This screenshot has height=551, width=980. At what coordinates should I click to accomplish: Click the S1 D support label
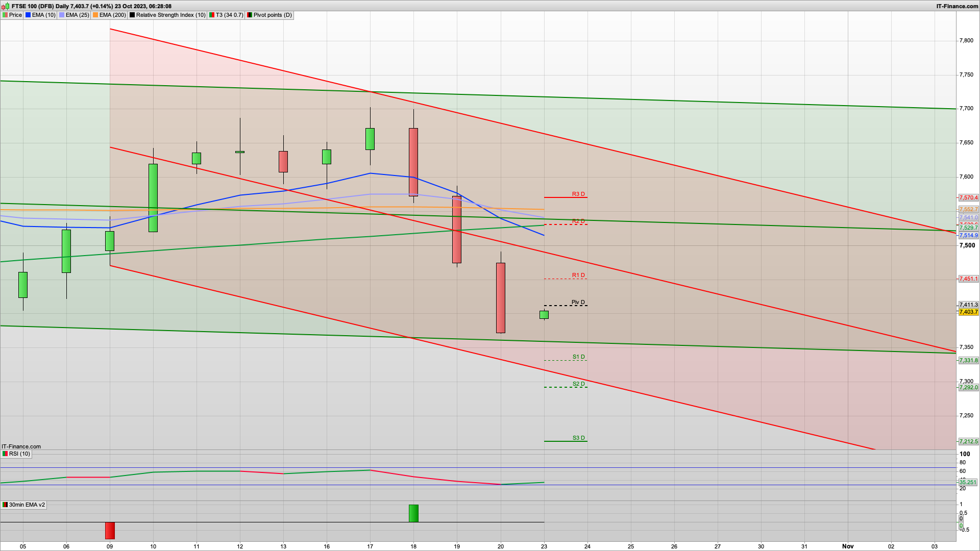click(578, 357)
